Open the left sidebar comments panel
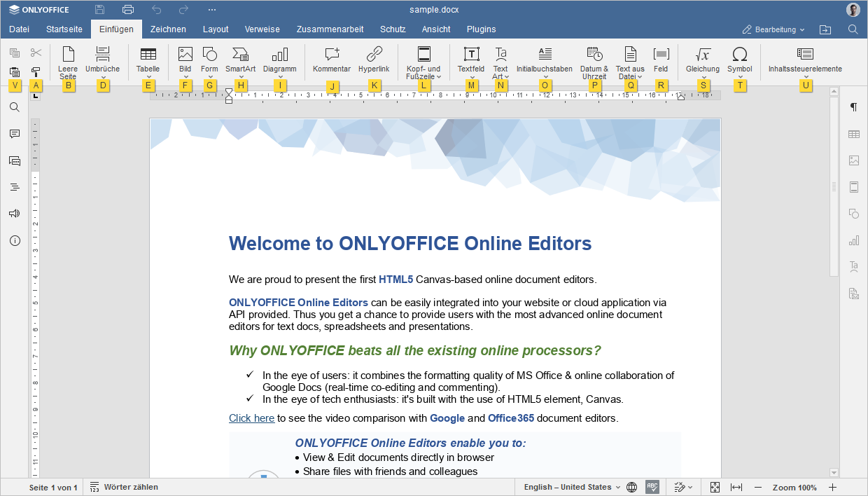The width and height of the screenshot is (868, 496). pos(15,134)
